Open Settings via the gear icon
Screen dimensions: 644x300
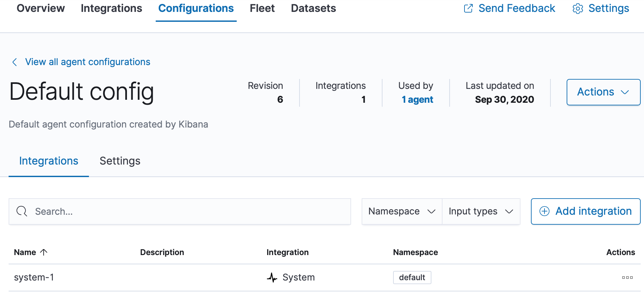(577, 8)
